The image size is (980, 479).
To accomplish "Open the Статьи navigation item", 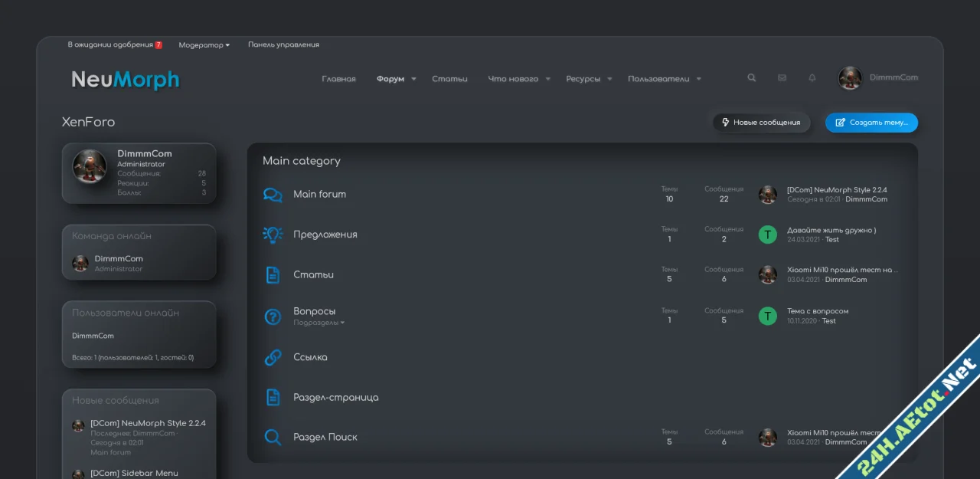I will pos(449,79).
